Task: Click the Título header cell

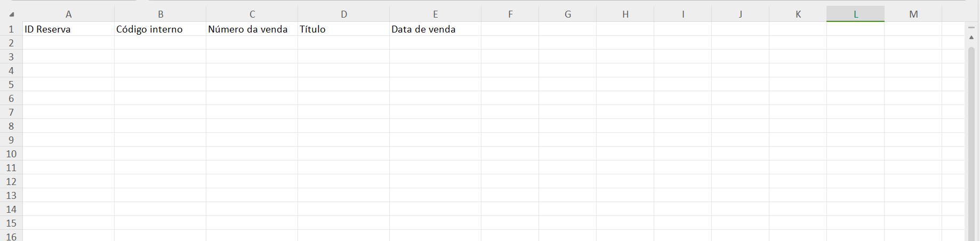Action: click(343, 29)
